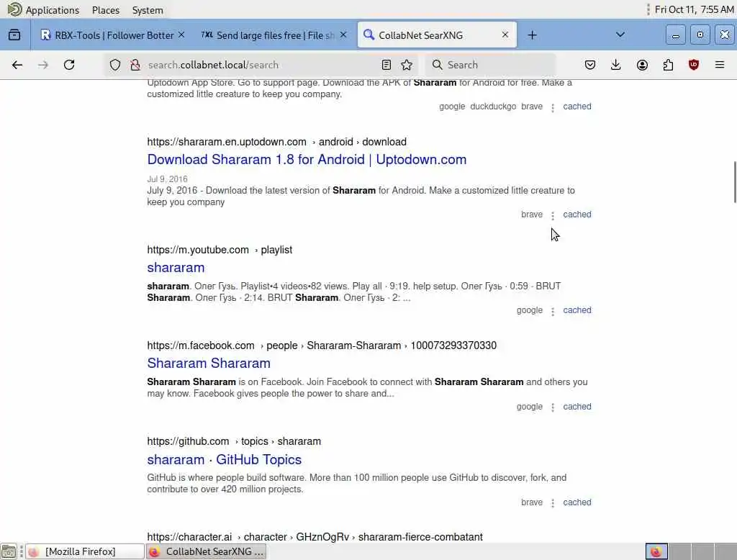Close the RBX-Tools tab
Image resolution: width=737 pixels, height=560 pixels.
click(x=181, y=35)
